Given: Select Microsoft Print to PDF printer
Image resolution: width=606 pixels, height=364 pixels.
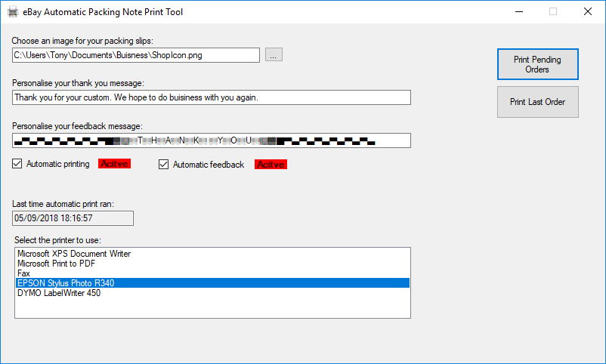Looking at the screenshot, I should 212,264.
